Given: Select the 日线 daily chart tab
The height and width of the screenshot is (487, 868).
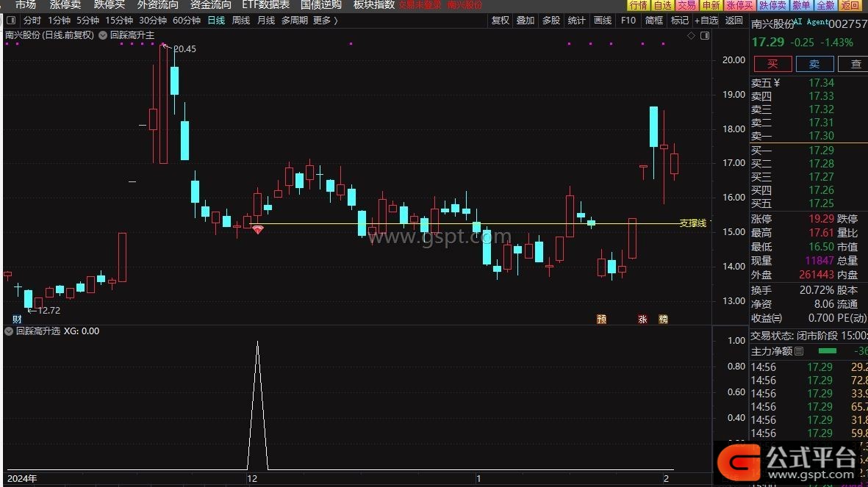Looking at the screenshot, I should 216,21.
